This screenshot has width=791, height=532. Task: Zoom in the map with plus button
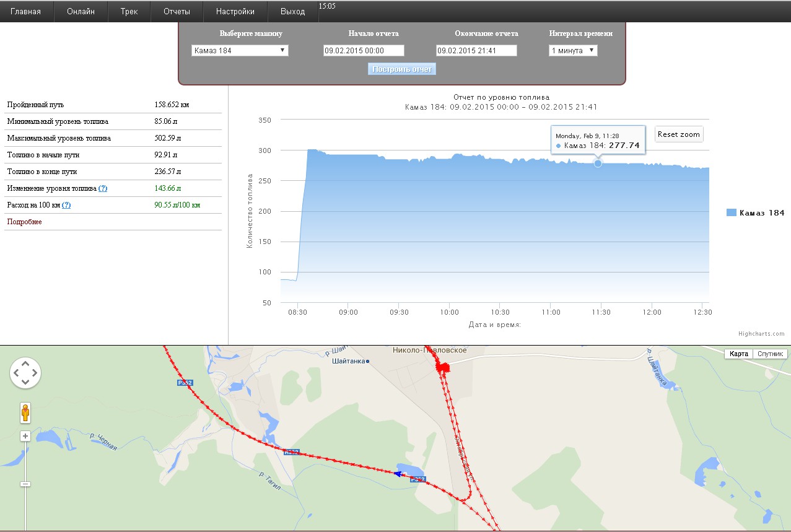point(25,436)
